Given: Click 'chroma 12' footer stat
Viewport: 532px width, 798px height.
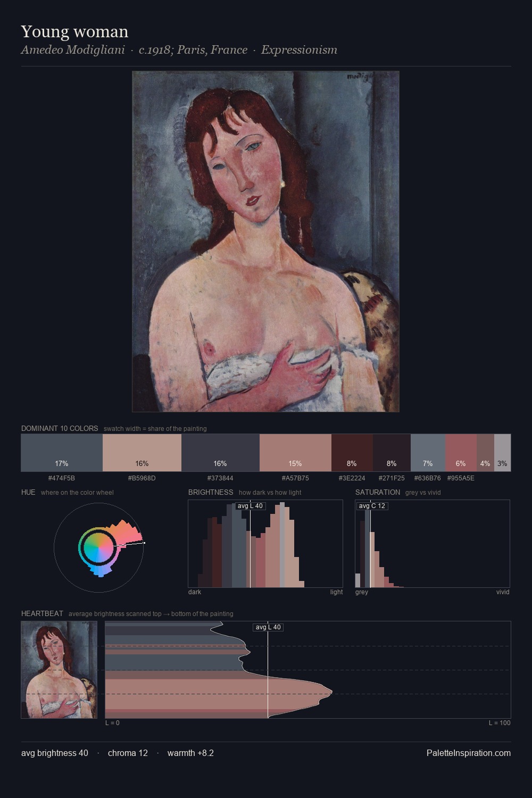Looking at the screenshot, I should 128,753.
